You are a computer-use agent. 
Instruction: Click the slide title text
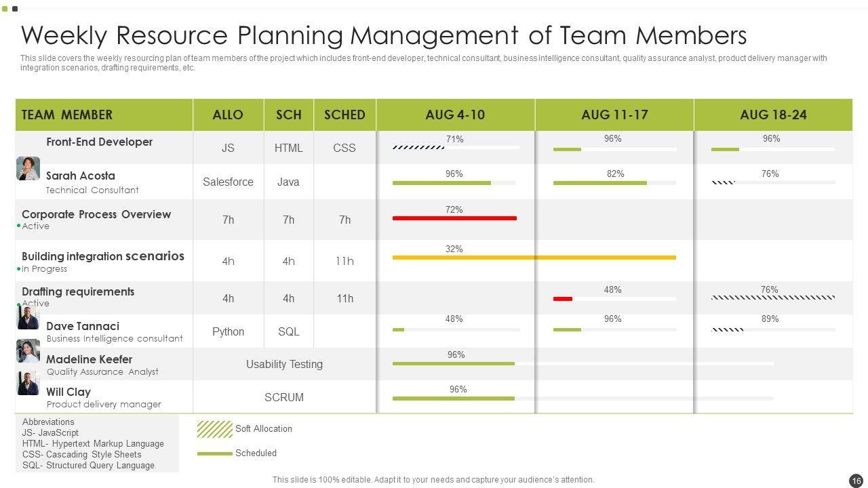(x=384, y=35)
